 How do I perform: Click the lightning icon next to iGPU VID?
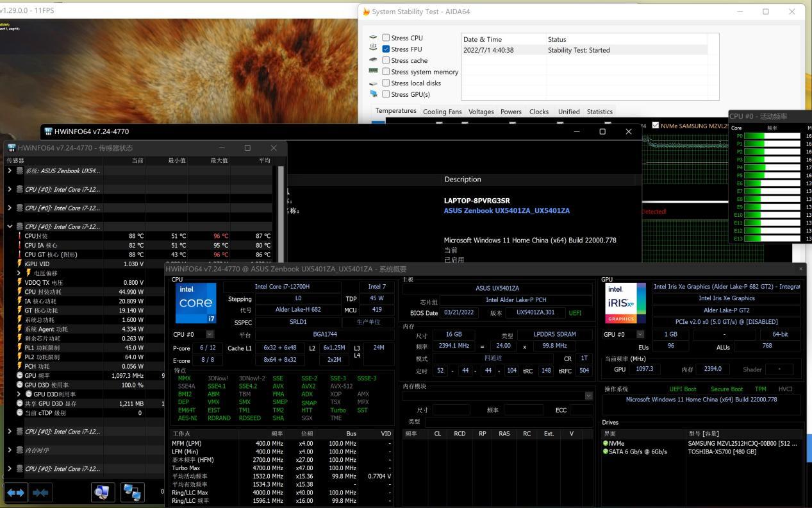20,264
